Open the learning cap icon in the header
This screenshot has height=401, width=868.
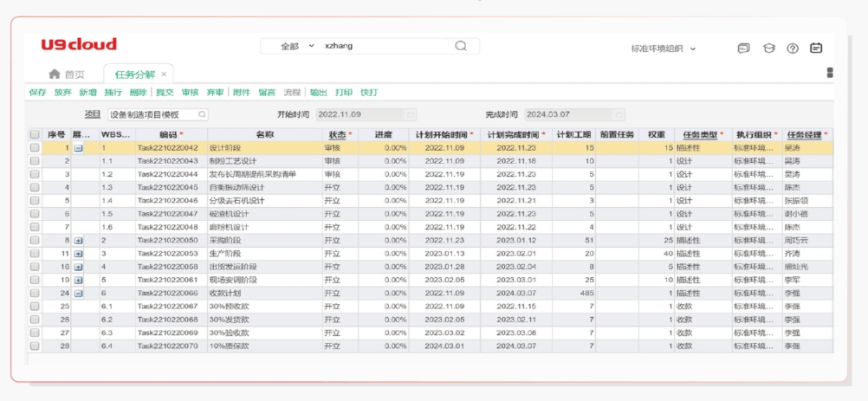[x=769, y=49]
